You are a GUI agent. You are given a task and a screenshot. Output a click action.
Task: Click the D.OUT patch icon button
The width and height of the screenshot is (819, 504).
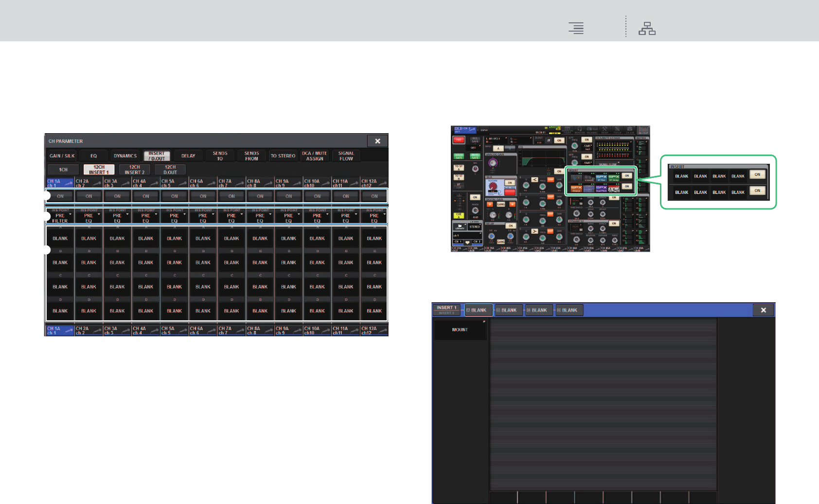[549, 140]
